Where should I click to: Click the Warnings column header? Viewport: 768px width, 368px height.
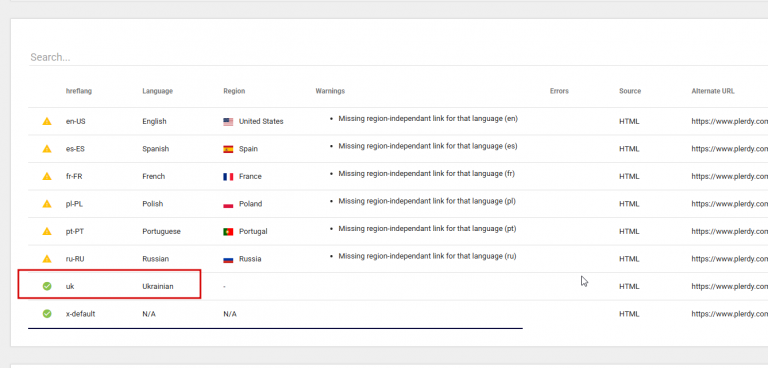[330, 91]
